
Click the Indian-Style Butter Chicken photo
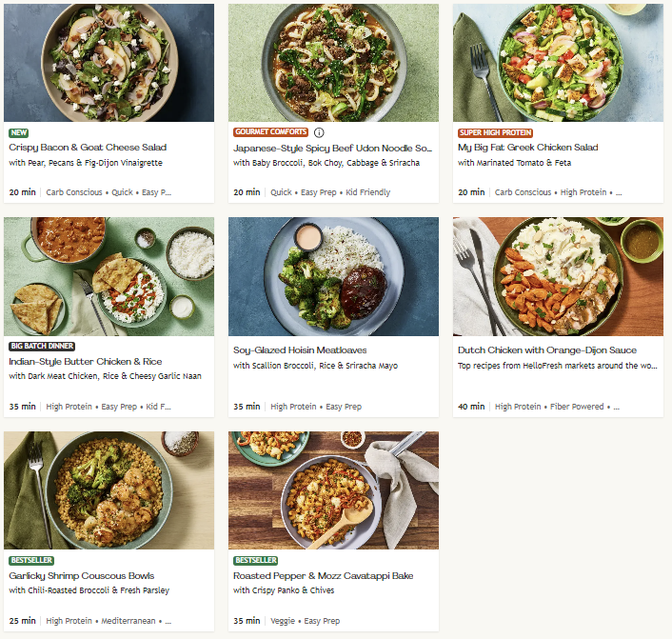pos(109,276)
